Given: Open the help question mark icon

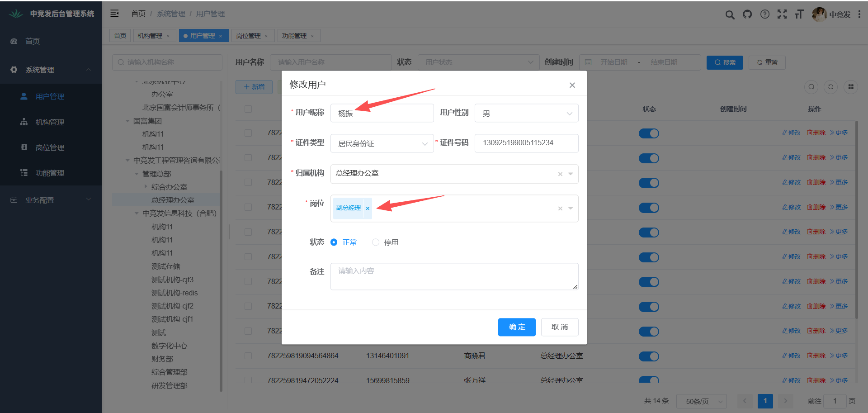Looking at the screenshot, I should (x=765, y=14).
